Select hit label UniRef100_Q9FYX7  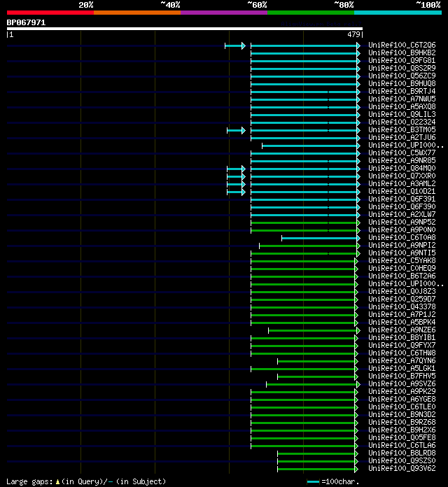[402, 345]
